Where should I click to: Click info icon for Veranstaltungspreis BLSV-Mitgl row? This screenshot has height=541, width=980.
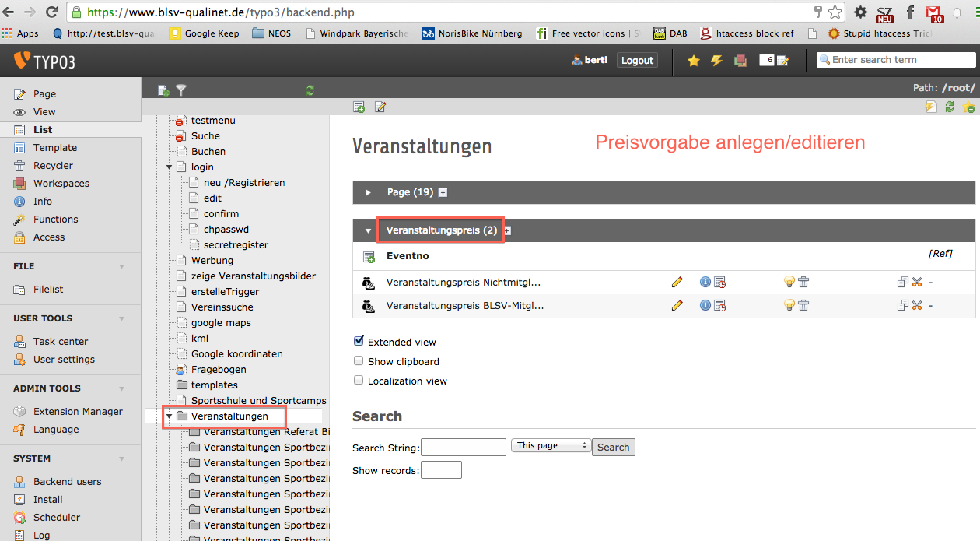pos(705,306)
